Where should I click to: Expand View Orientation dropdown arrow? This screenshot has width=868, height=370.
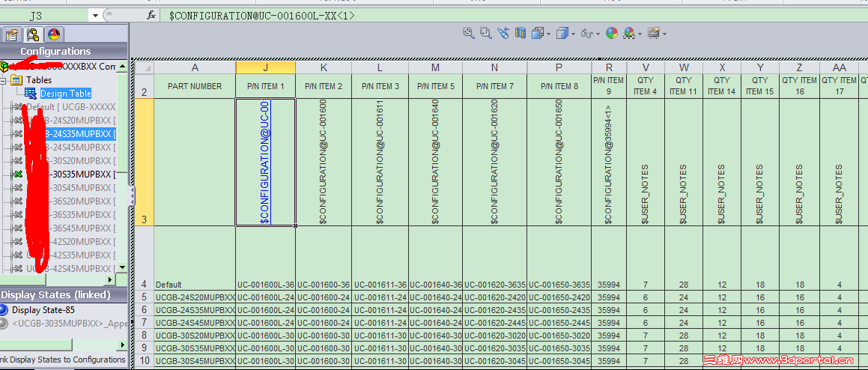coord(547,34)
